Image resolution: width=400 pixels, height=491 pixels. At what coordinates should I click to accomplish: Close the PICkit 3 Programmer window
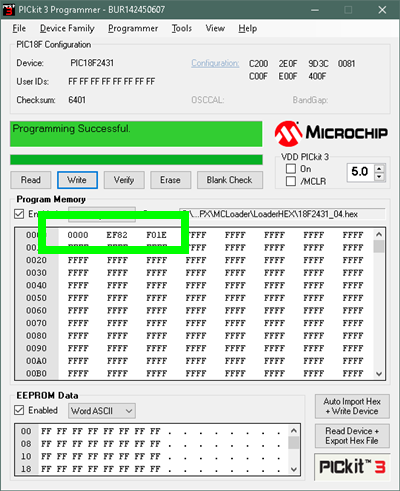coord(382,10)
